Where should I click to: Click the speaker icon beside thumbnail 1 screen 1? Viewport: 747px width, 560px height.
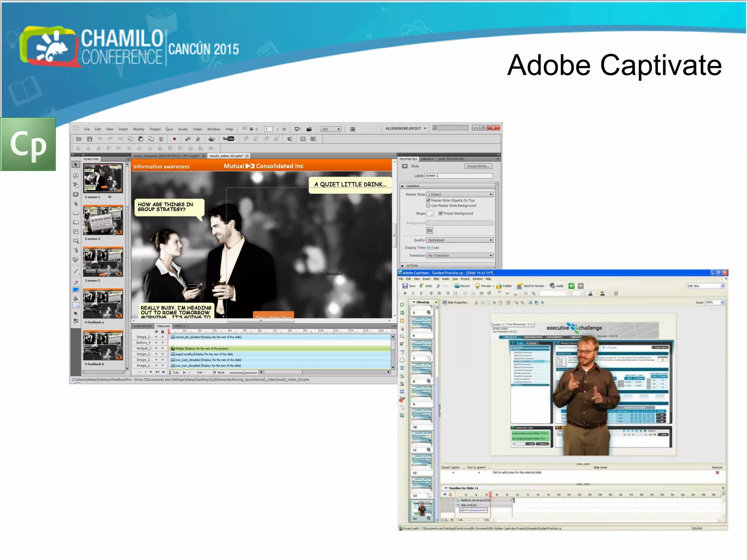click(x=110, y=197)
